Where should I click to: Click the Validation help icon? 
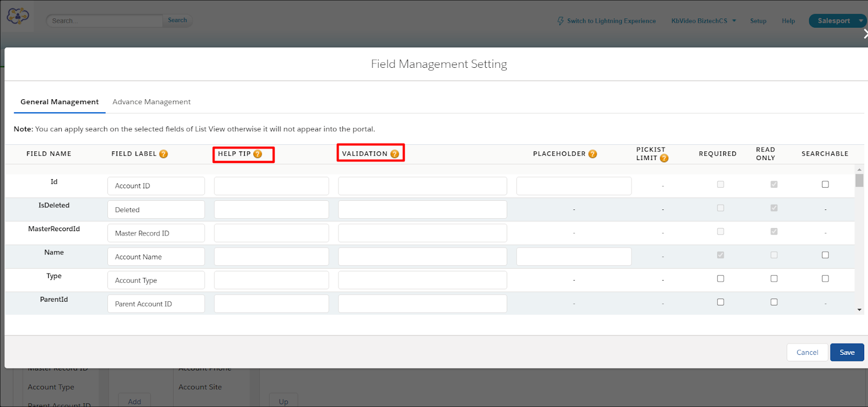pos(394,154)
